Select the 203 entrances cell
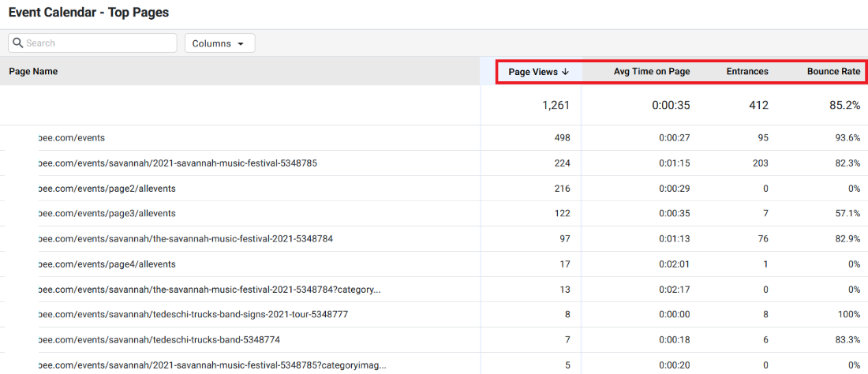The image size is (868, 374). click(x=760, y=163)
